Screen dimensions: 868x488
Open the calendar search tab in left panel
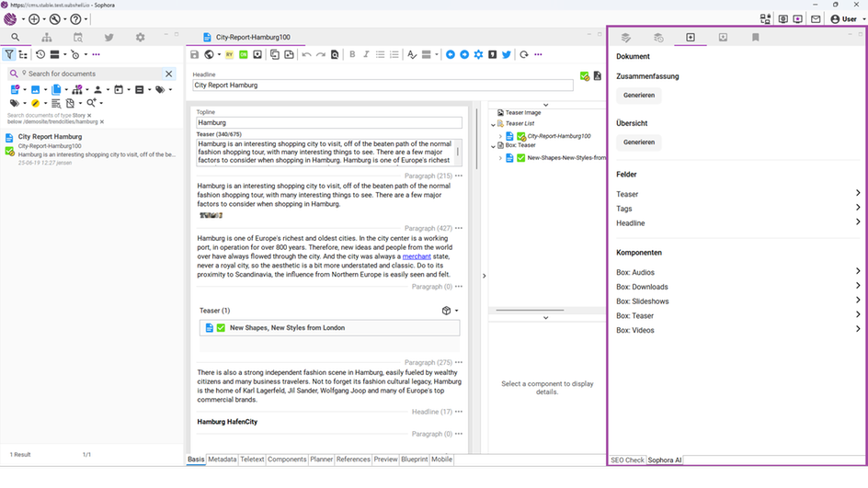(x=78, y=37)
